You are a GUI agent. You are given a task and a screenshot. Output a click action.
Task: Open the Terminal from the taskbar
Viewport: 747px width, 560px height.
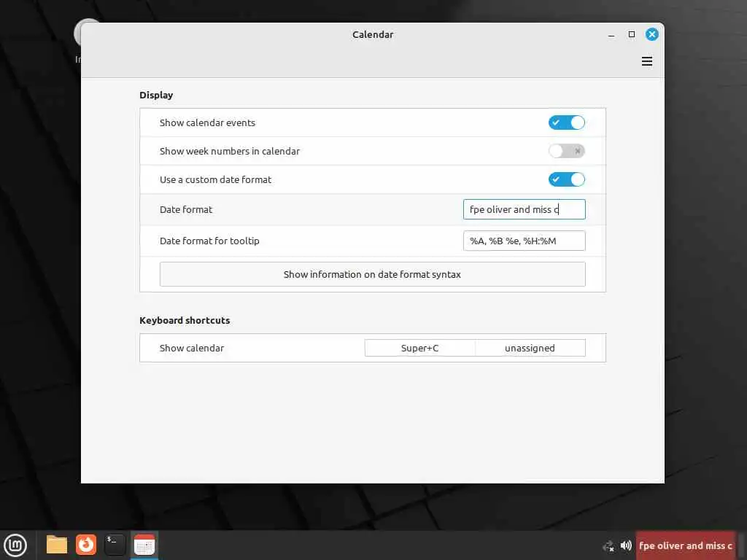click(115, 545)
